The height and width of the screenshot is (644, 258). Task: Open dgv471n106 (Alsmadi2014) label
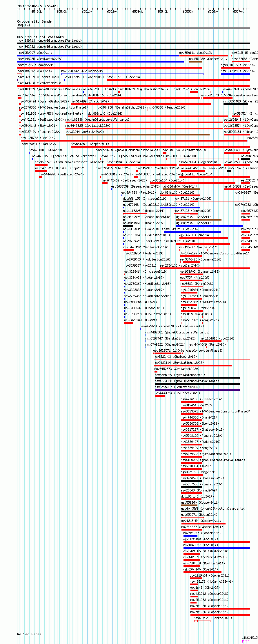point(201,399)
